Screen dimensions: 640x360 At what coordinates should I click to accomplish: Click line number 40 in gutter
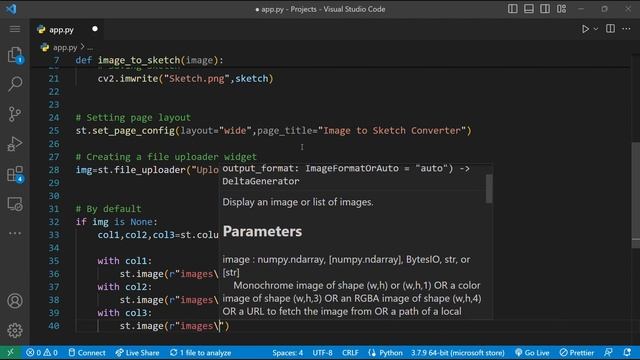point(54,326)
